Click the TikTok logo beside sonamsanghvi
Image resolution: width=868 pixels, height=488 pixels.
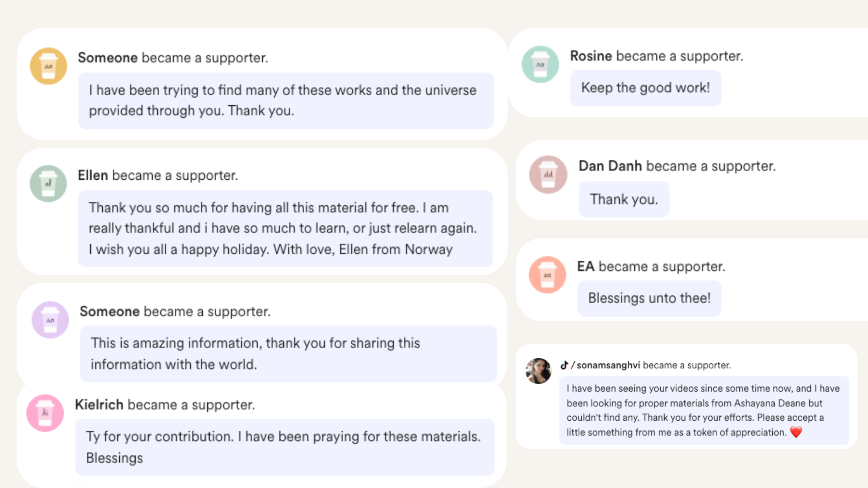tap(564, 365)
